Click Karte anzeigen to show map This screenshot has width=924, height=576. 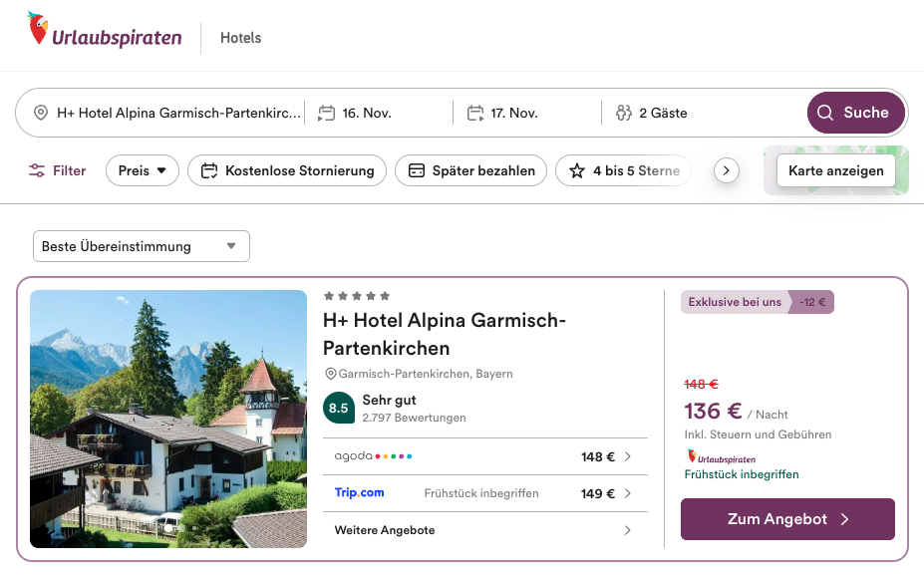[835, 170]
